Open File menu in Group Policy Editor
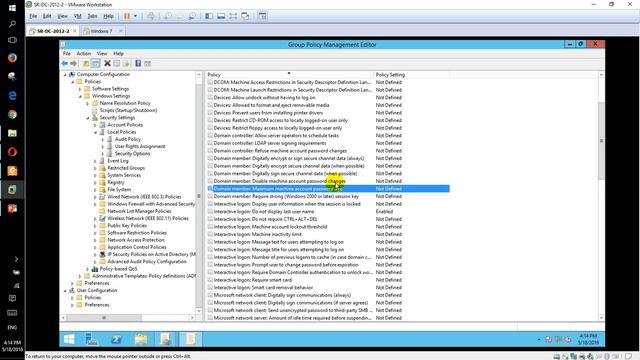This screenshot has width=640, height=360. [x=67, y=53]
